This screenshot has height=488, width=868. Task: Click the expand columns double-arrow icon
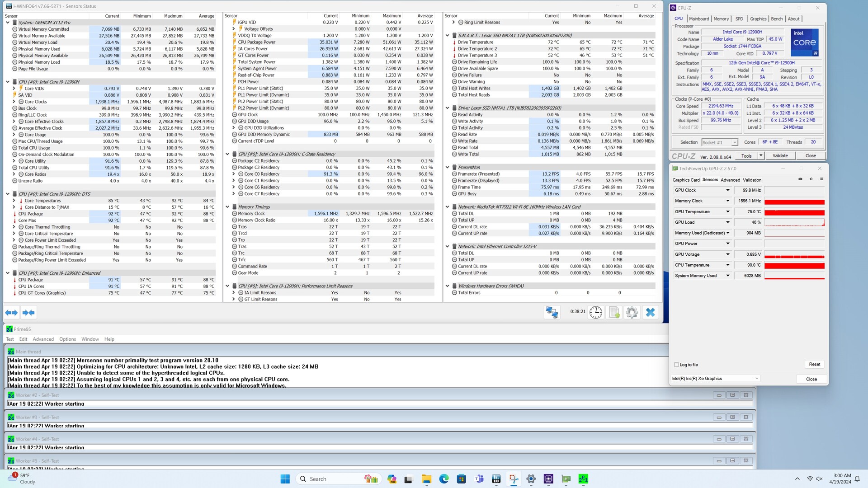pyautogui.click(x=11, y=313)
